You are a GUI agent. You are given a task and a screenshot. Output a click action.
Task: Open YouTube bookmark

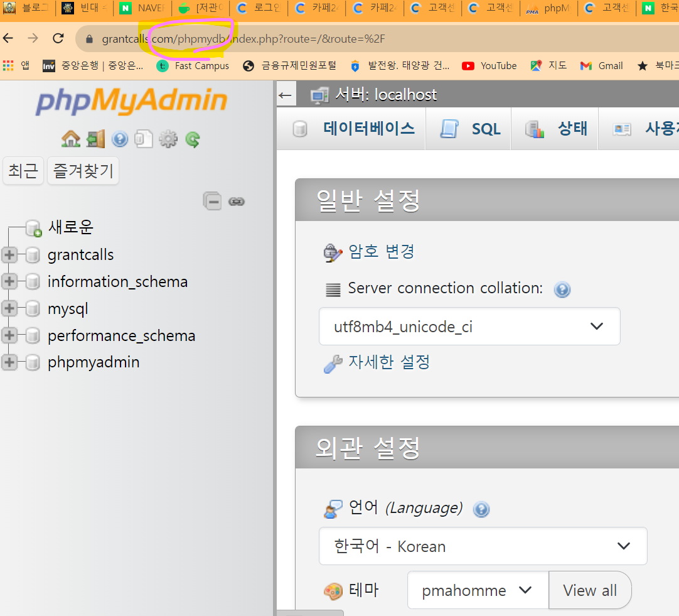(x=489, y=66)
